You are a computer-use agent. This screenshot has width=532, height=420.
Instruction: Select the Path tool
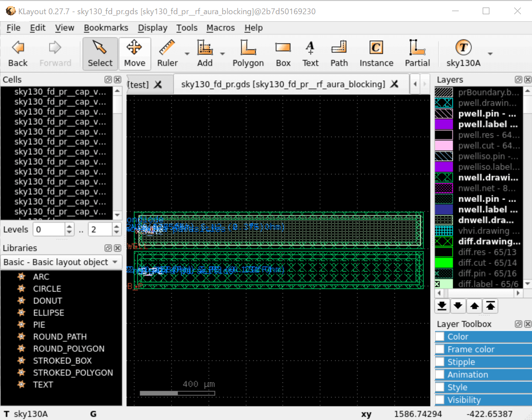click(339, 54)
